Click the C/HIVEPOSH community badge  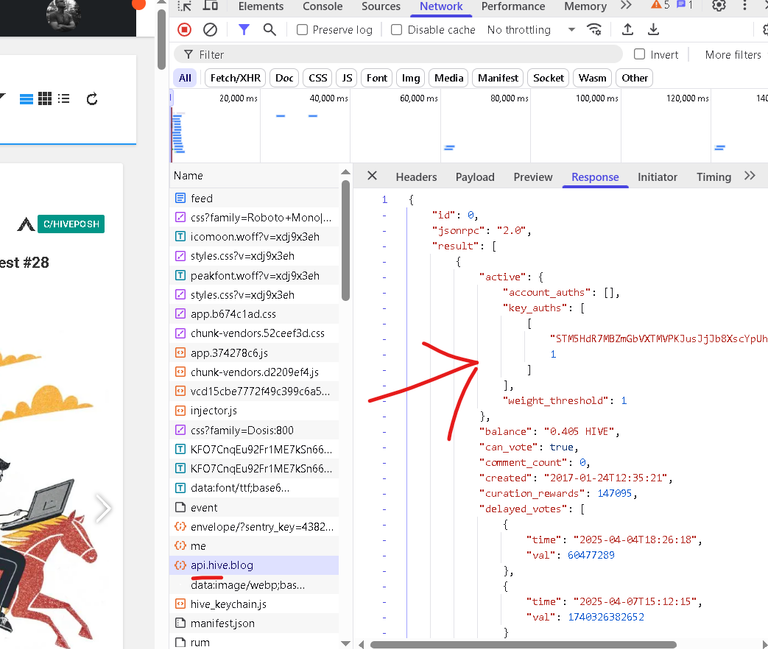[x=71, y=224]
